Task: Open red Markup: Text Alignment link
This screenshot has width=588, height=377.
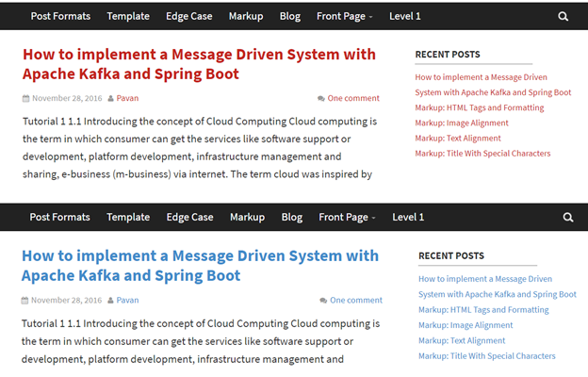Action: coord(458,139)
